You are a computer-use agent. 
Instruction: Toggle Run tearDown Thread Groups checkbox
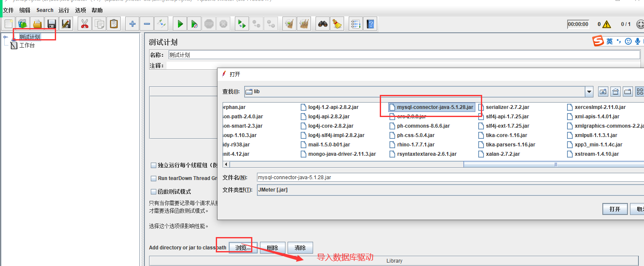[154, 178]
